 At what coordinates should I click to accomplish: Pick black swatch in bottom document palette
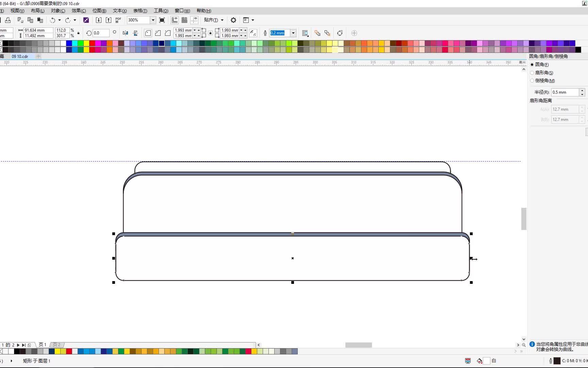tap(17, 351)
